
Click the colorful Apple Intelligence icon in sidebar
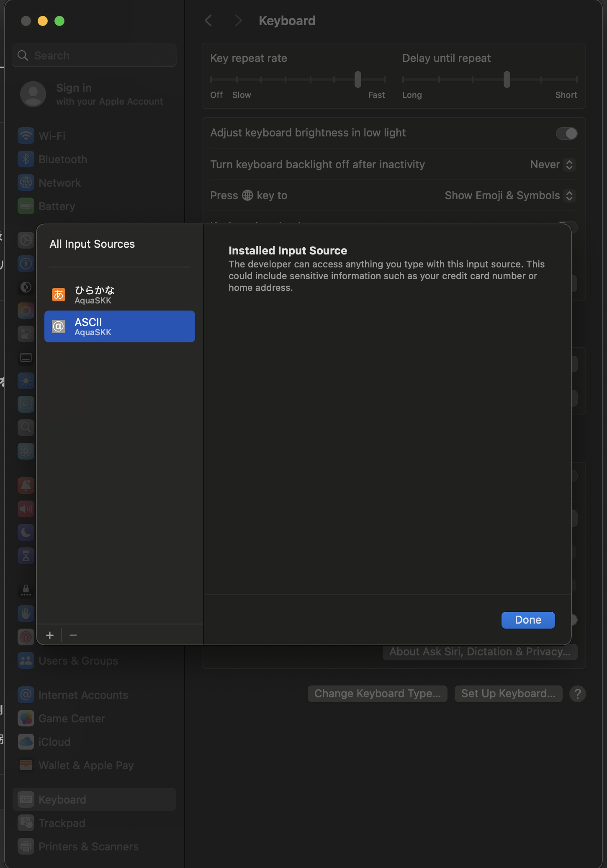pos(26,311)
